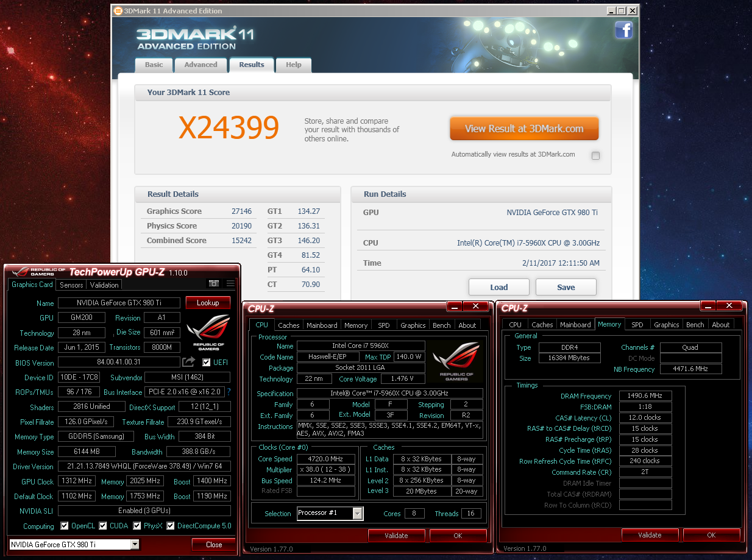The height and width of the screenshot is (560, 752).
Task: Click the Bus Interface question mark icon
Action: pos(228,392)
